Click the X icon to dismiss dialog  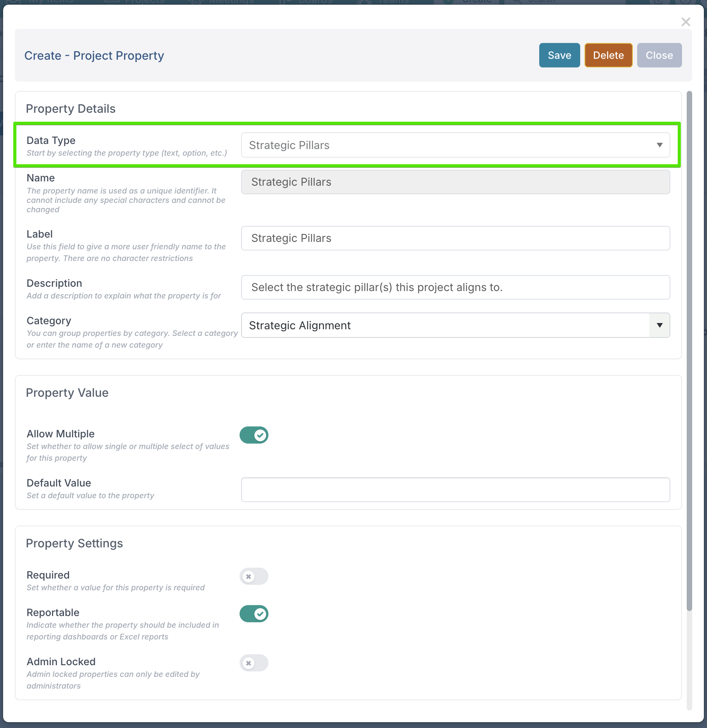(686, 22)
